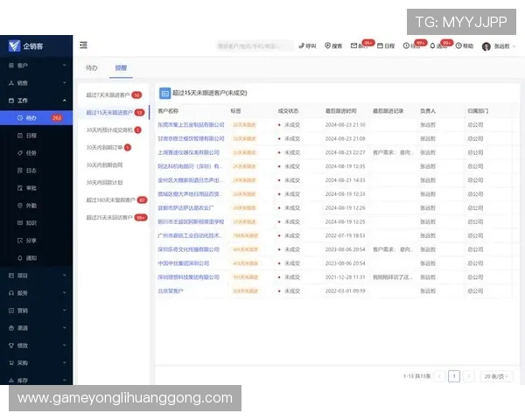
Task: Collapse the sidebar with the hamburger icon
Action: coord(83,45)
